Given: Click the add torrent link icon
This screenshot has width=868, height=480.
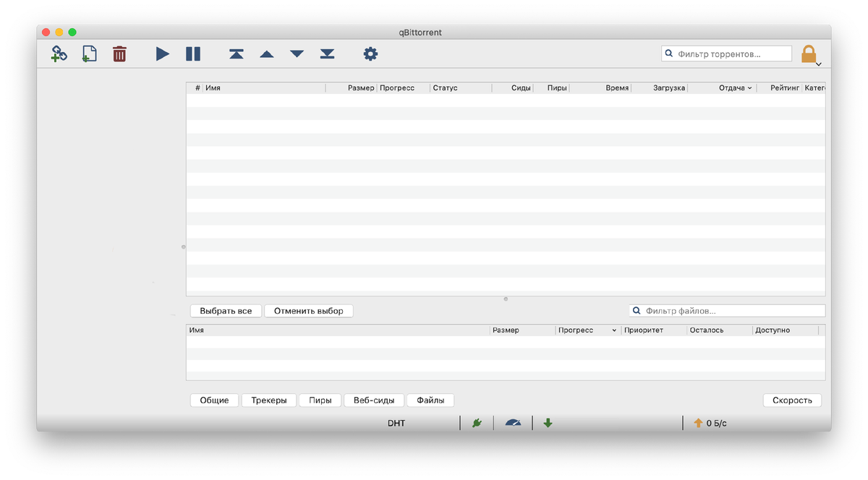Looking at the screenshot, I should pos(59,53).
